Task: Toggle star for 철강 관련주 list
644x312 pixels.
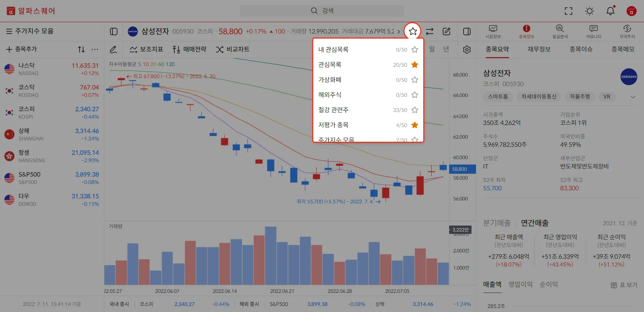Action: [x=415, y=110]
